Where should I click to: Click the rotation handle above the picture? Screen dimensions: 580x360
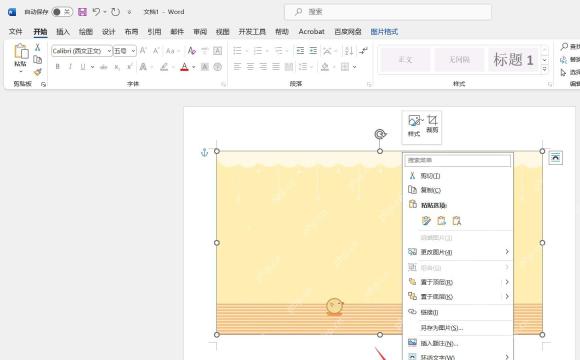(380, 134)
